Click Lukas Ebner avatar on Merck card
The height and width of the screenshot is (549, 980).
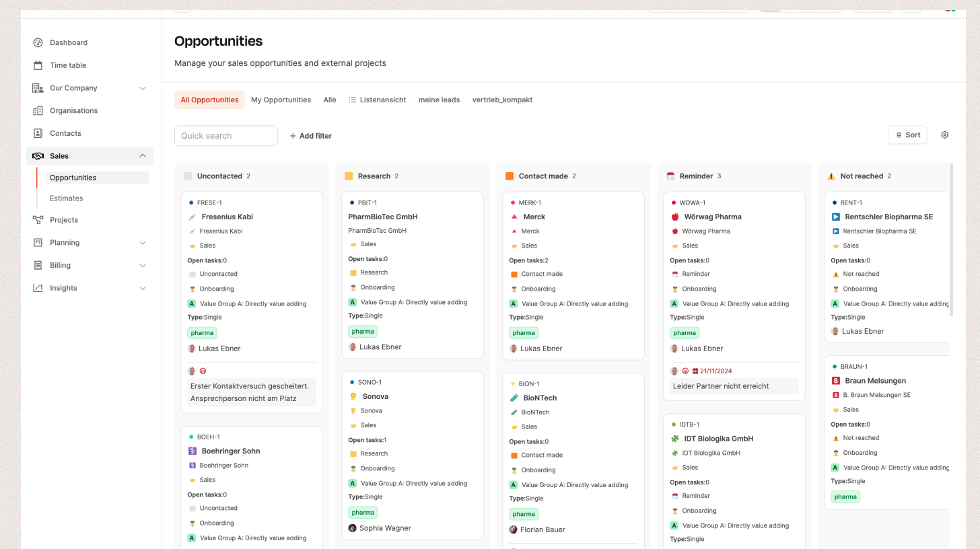click(x=514, y=349)
